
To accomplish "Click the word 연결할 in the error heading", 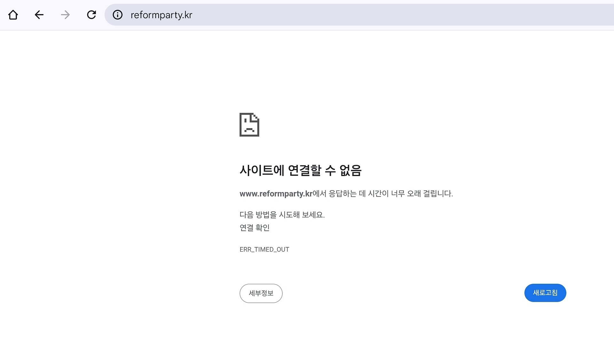I will pos(304,170).
